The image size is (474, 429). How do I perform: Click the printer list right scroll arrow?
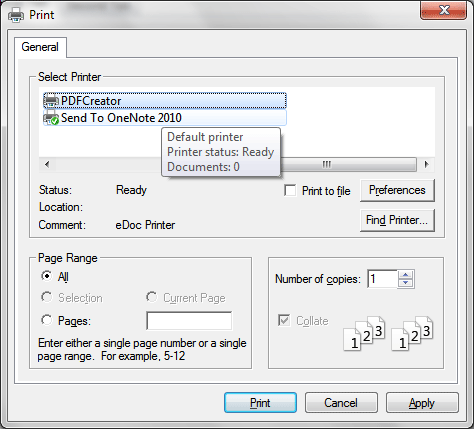426,164
